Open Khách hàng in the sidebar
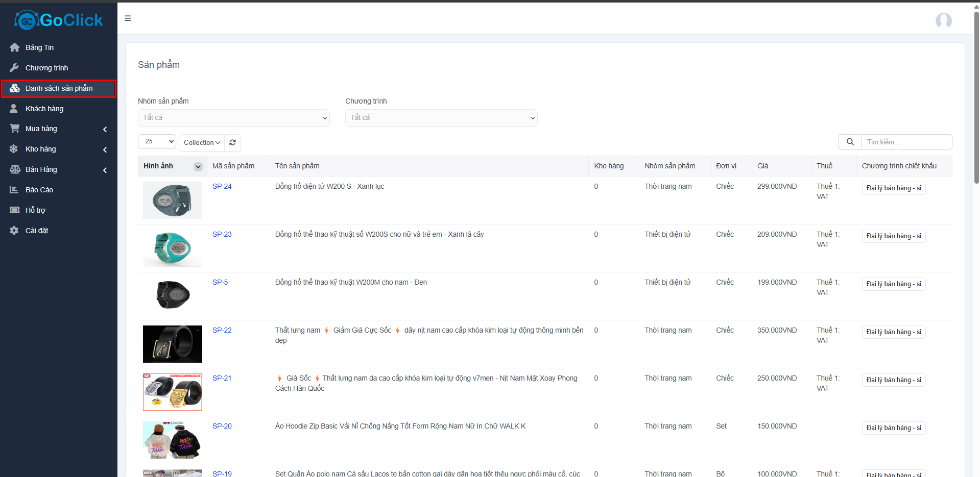The height and width of the screenshot is (477, 980). (44, 109)
